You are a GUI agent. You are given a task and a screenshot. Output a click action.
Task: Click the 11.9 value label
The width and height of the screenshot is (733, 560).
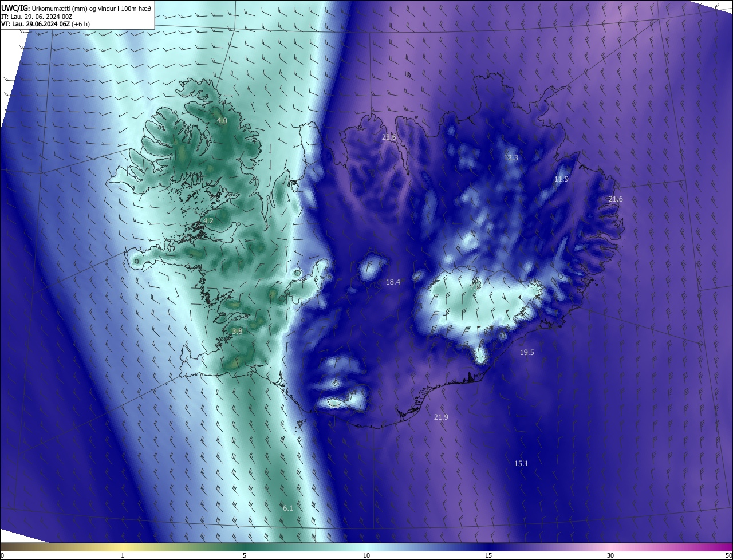561,179
